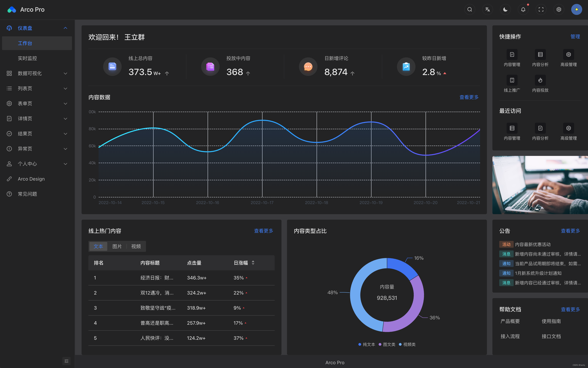Open the search icon in header
Viewport: 588px width, 368px height.
click(469, 9)
